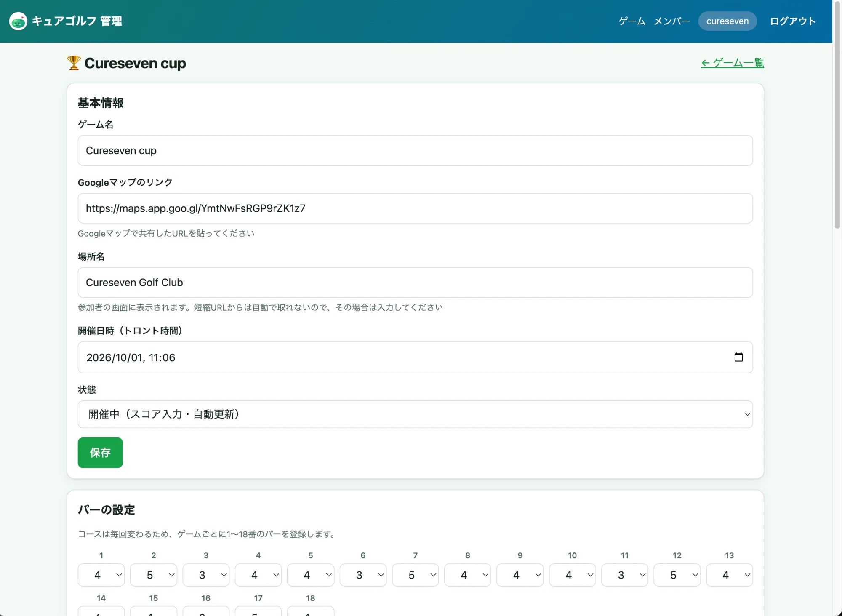Focus the ゲーム名 input field
The width and height of the screenshot is (842, 616).
[415, 151]
